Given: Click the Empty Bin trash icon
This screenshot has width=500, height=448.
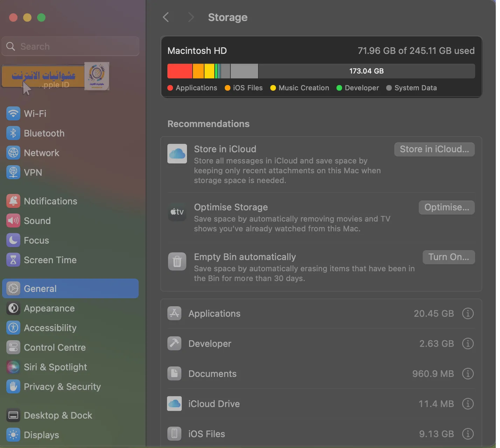Looking at the screenshot, I should pyautogui.click(x=177, y=261).
